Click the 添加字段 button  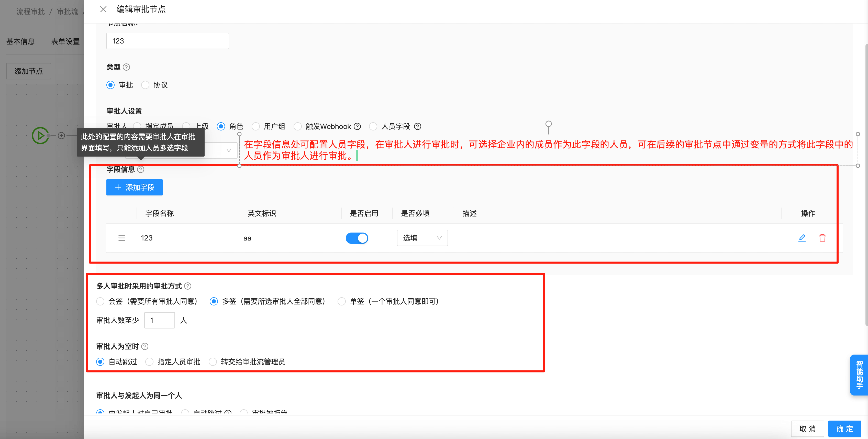[135, 187]
